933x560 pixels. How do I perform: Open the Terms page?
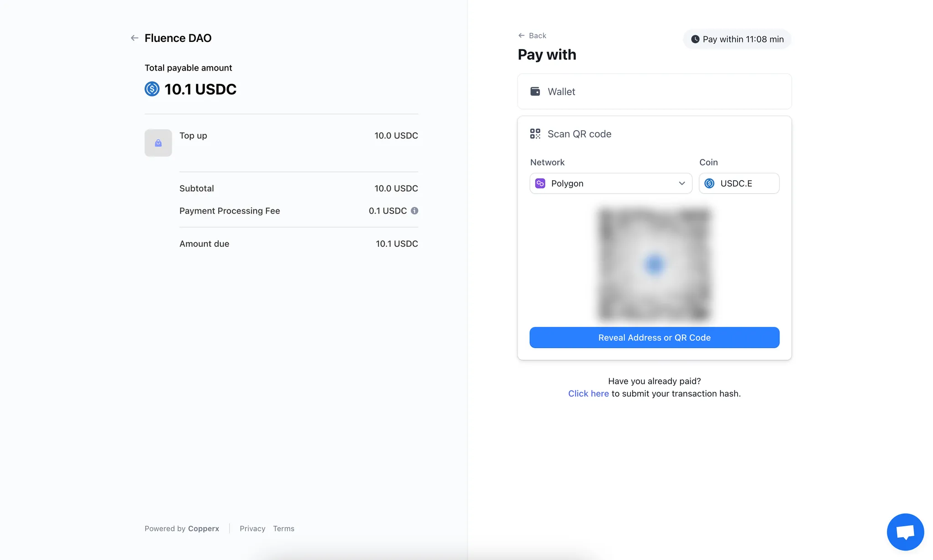point(283,528)
